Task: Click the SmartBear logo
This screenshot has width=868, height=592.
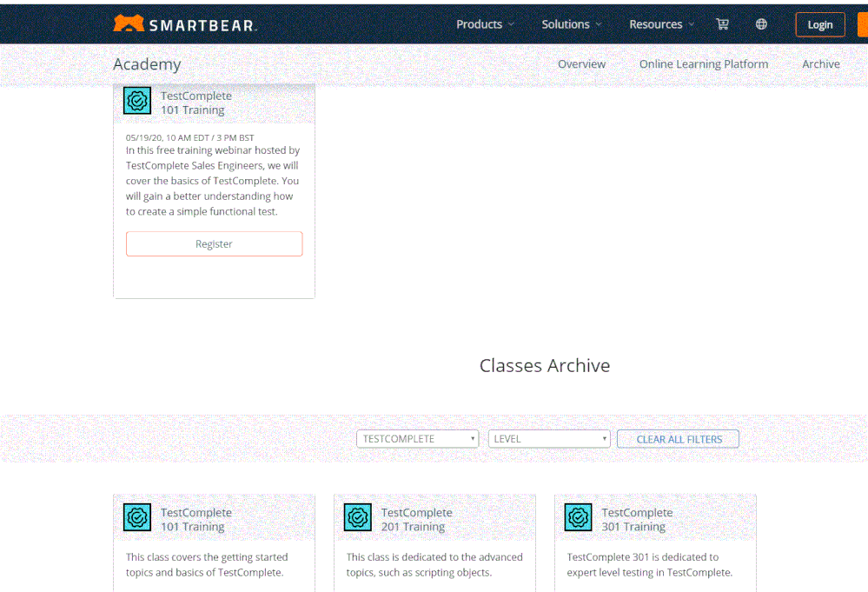Action: (185, 23)
